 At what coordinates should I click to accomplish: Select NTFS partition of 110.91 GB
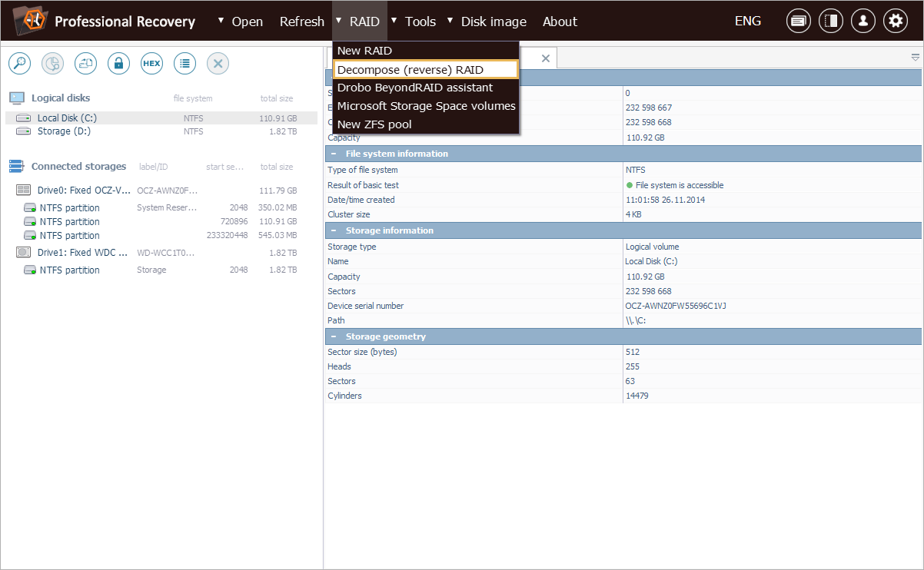161,222
